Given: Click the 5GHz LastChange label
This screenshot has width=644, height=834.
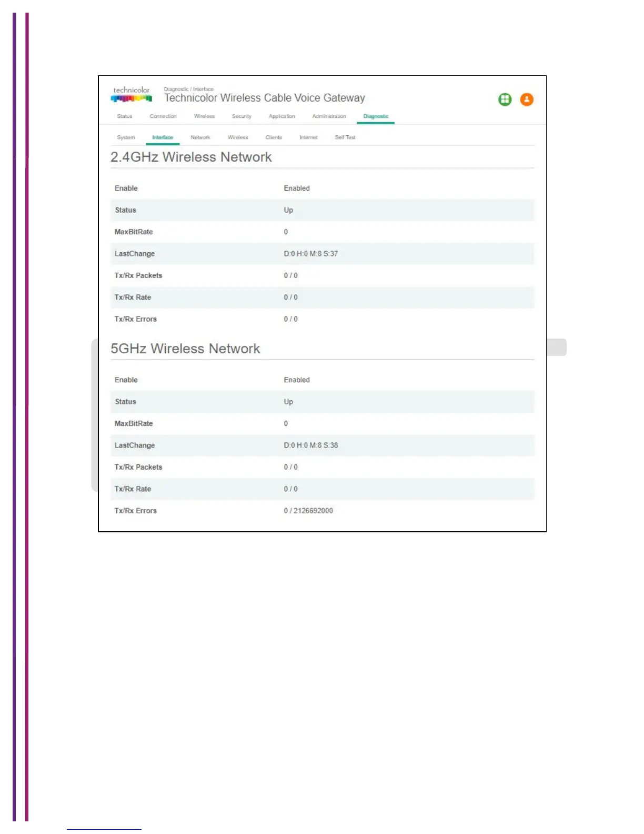Looking at the screenshot, I should pyautogui.click(x=135, y=445).
